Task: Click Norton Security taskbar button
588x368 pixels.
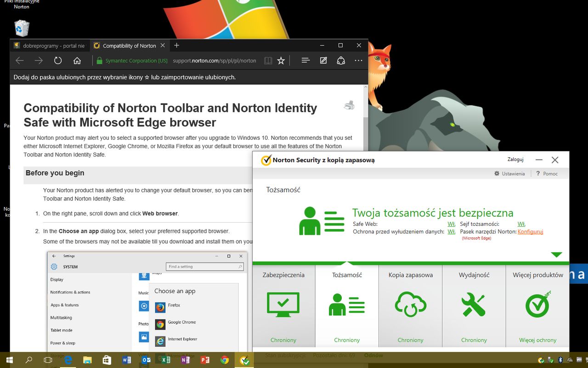Action: [244, 360]
